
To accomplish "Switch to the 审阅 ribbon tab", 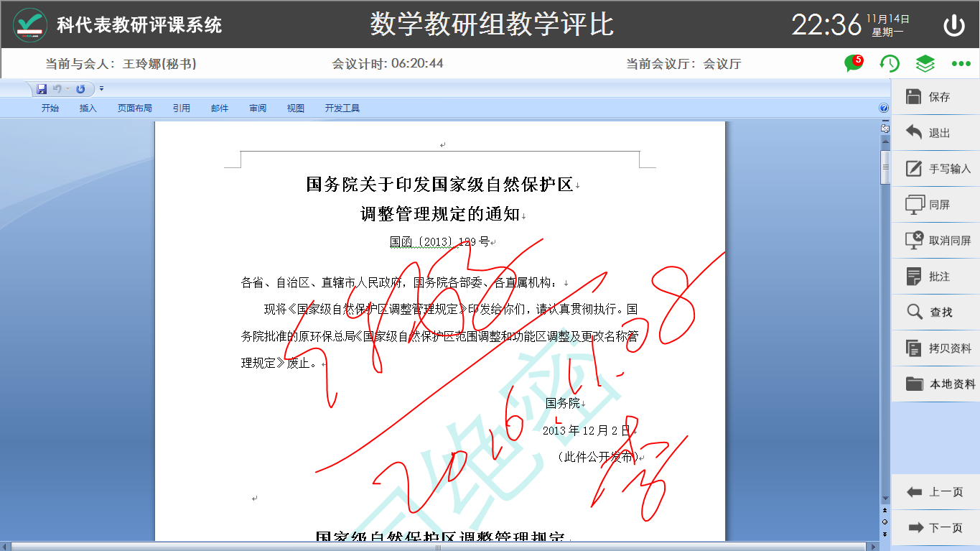I will point(258,108).
